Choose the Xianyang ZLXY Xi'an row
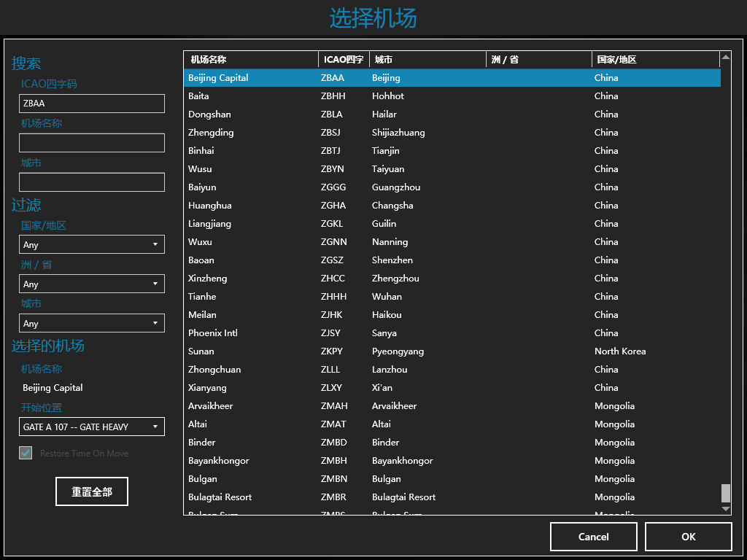Screen dimensions: 747x560 tap(452, 388)
